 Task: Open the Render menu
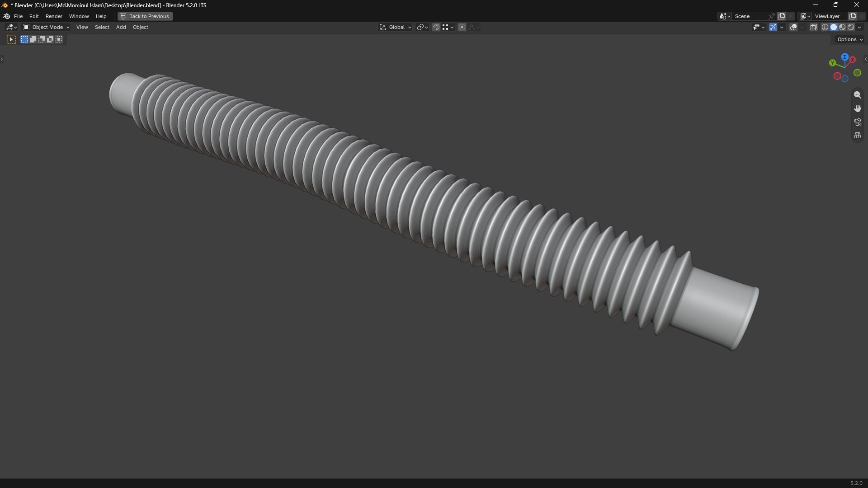point(54,16)
